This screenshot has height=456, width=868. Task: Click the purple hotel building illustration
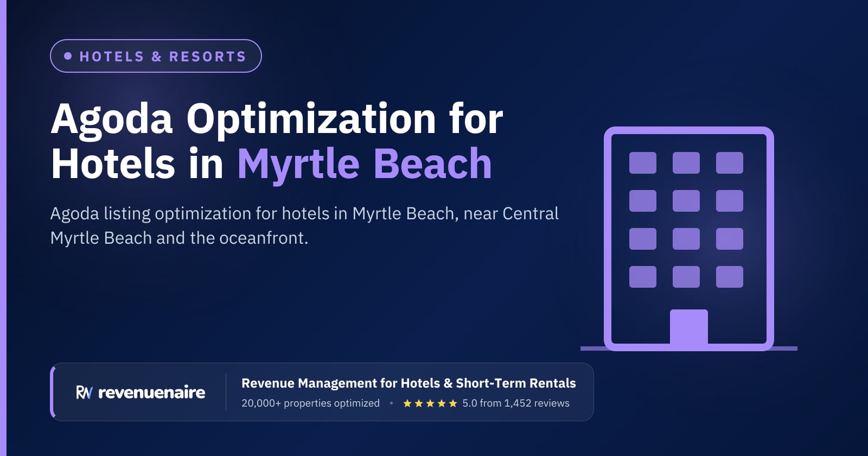689,239
